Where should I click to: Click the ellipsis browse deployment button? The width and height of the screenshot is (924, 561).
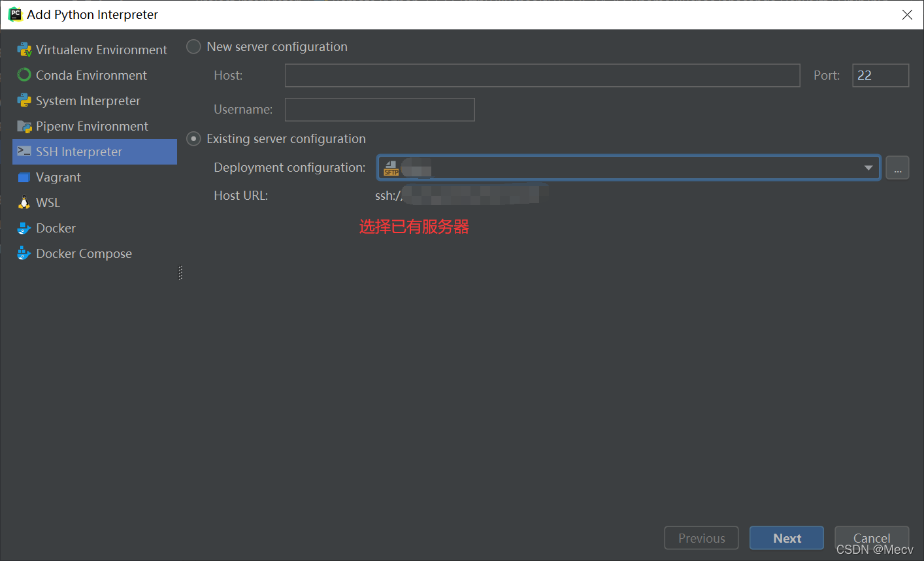click(x=897, y=168)
